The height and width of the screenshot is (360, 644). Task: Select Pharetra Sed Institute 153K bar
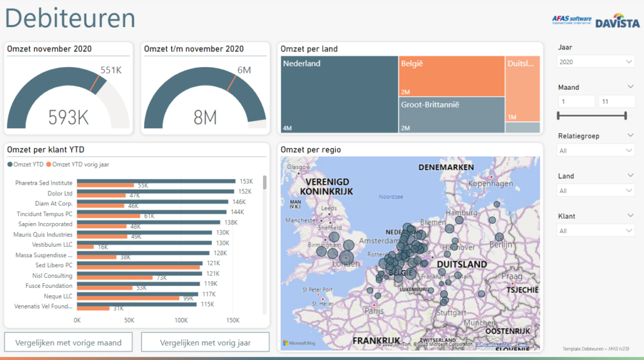156,181
